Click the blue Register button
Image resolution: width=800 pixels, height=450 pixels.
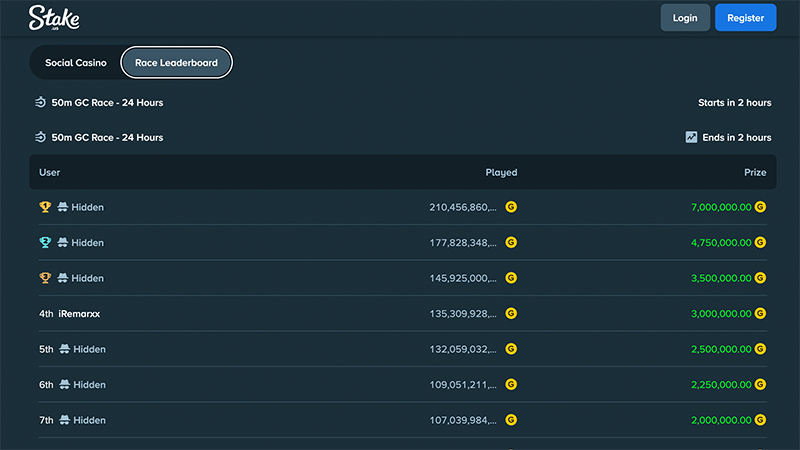(745, 18)
